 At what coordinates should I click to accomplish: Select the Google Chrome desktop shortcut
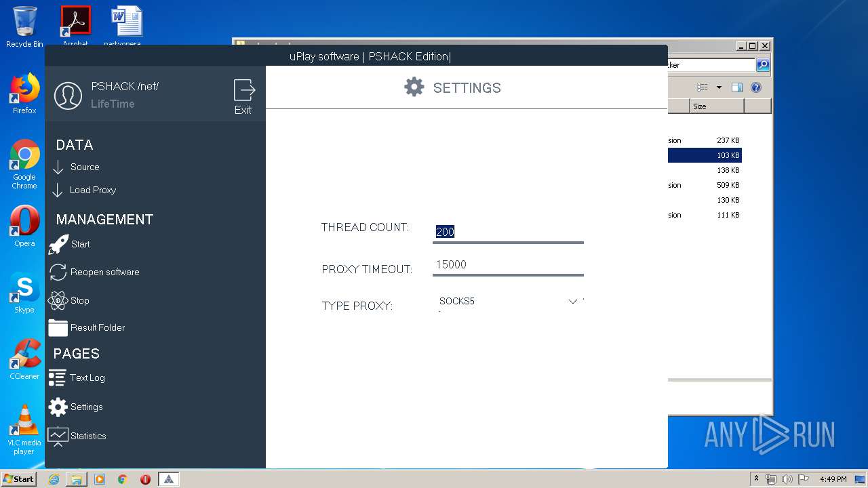pyautogui.click(x=24, y=164)
